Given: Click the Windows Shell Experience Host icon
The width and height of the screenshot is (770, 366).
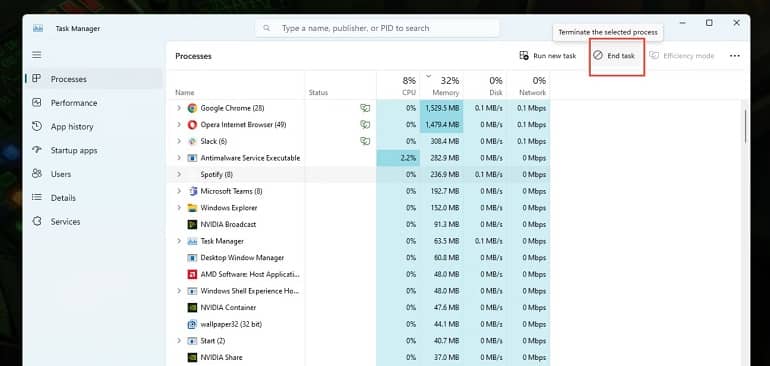Looking at the screenshot, I should (x=192, y=291).
